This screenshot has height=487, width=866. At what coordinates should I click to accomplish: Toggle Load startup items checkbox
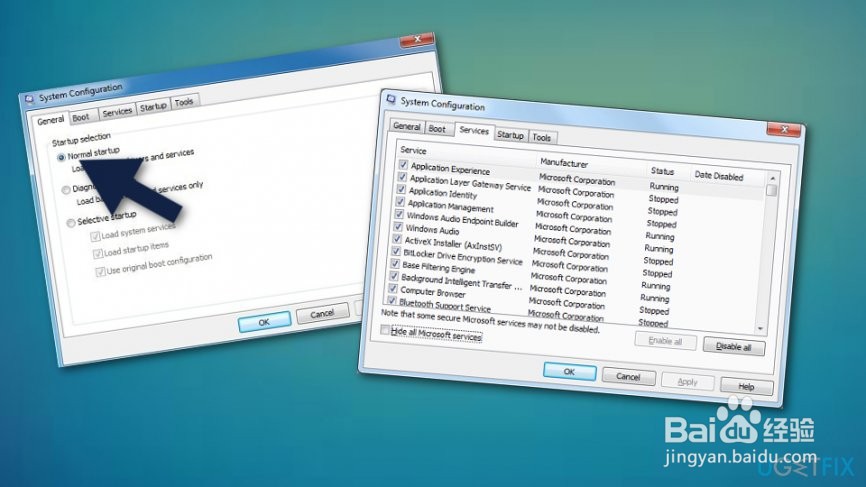coord(98,253)
